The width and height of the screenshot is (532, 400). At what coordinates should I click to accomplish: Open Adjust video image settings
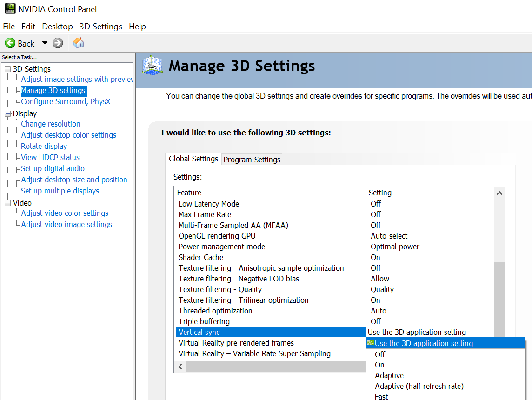(66, 224)
